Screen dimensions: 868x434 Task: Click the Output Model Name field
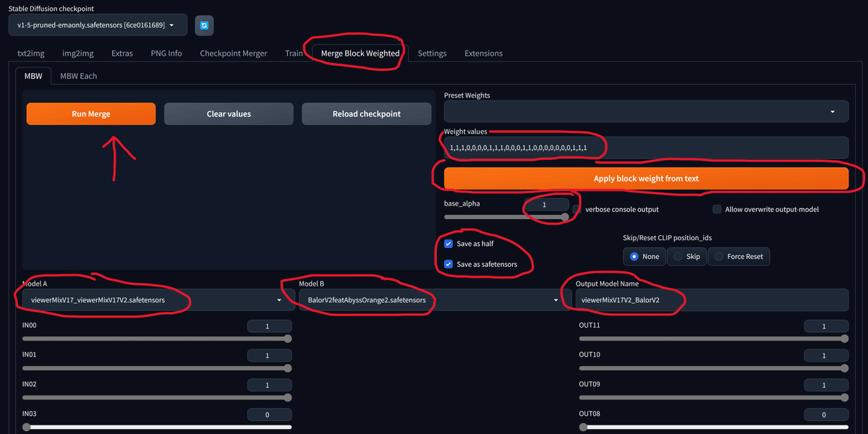coord(712,299)
